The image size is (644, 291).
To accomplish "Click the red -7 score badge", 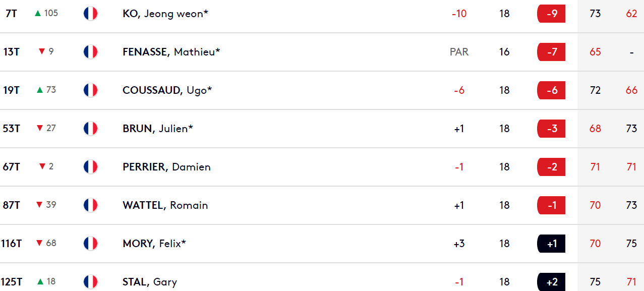I will (x=551, y=52).
